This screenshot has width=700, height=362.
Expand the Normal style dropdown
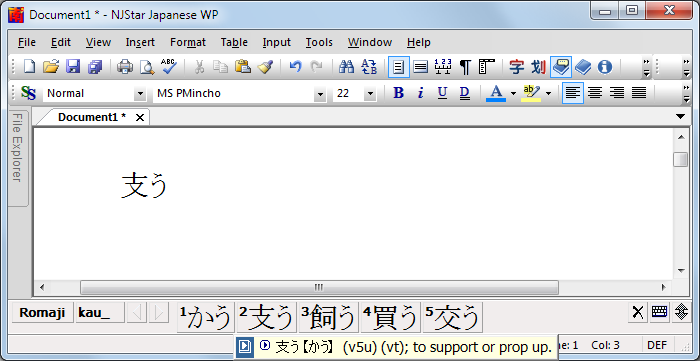coord(140,94)
